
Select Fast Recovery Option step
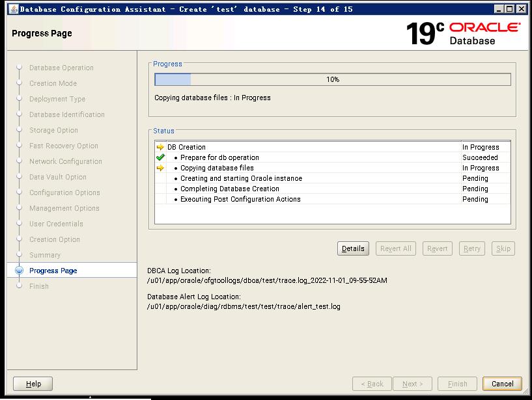[63, 146]
